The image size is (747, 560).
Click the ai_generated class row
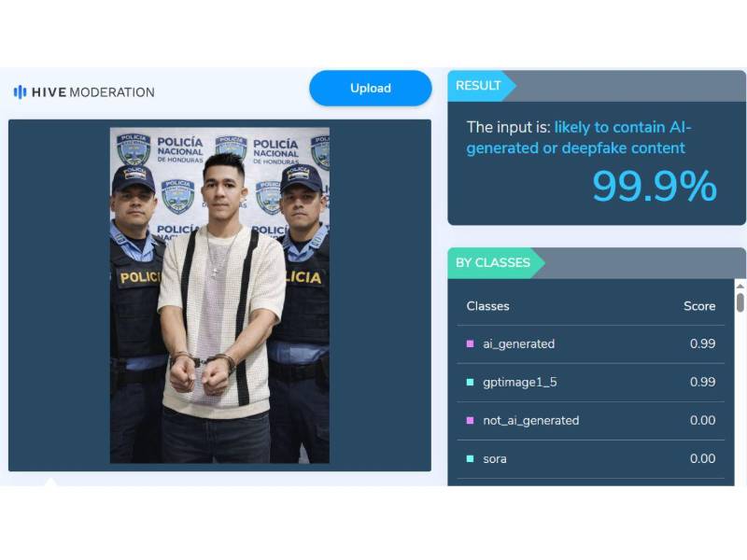591,344
